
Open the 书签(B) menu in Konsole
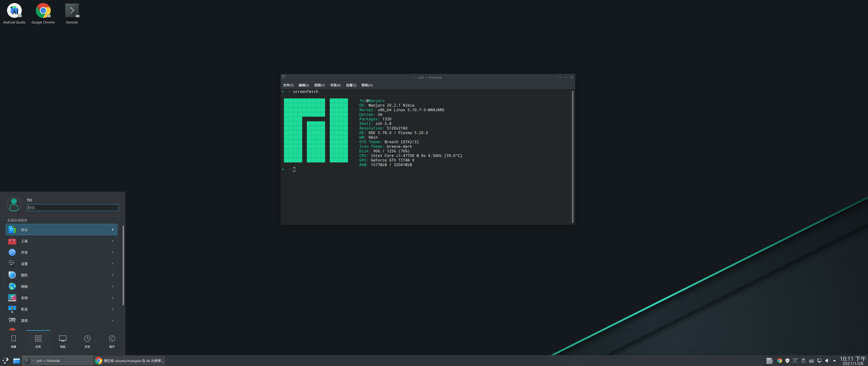(335, 85)
